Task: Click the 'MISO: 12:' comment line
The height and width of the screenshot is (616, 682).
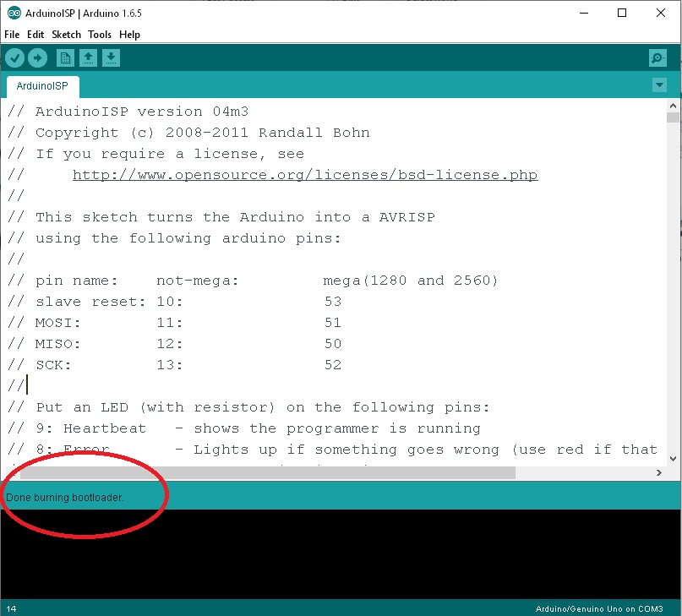Action: pos(174,344)
